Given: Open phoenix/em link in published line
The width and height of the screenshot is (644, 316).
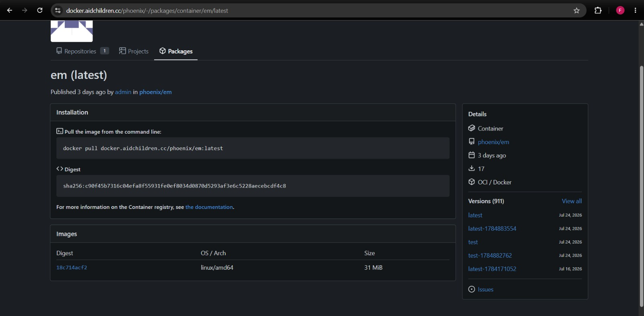Looking at the screenshot, I should [155, 92].
